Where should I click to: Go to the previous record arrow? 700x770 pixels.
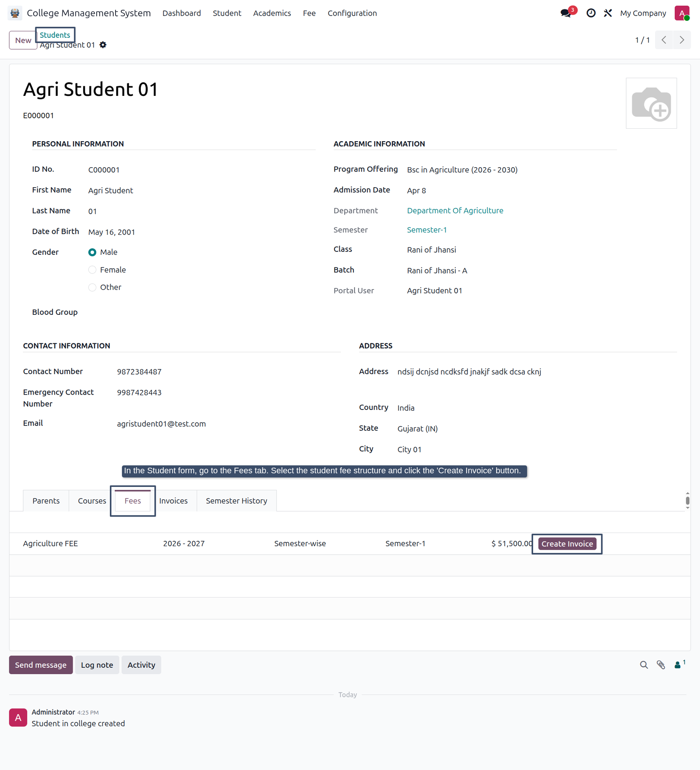[x=664, y=40]
